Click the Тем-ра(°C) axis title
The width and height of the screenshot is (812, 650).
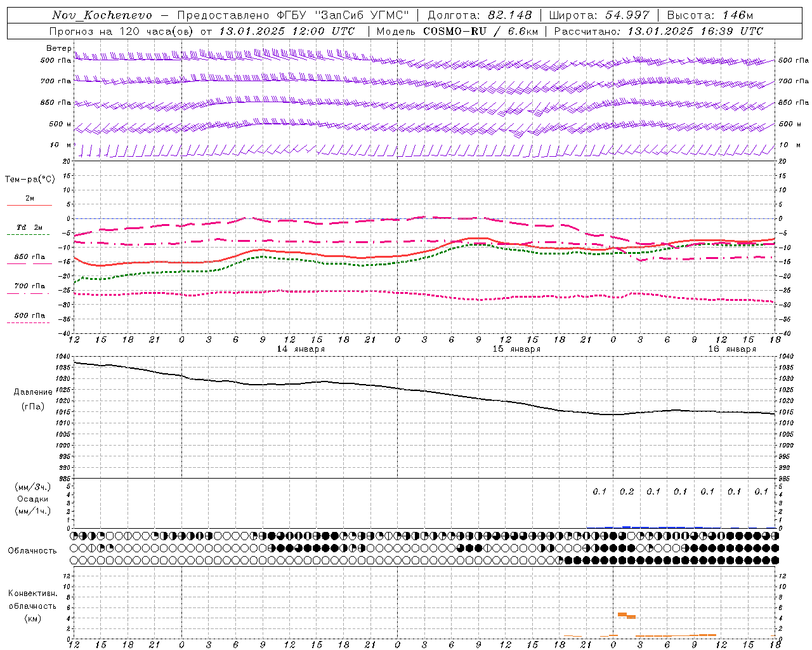tap(30, 180)
